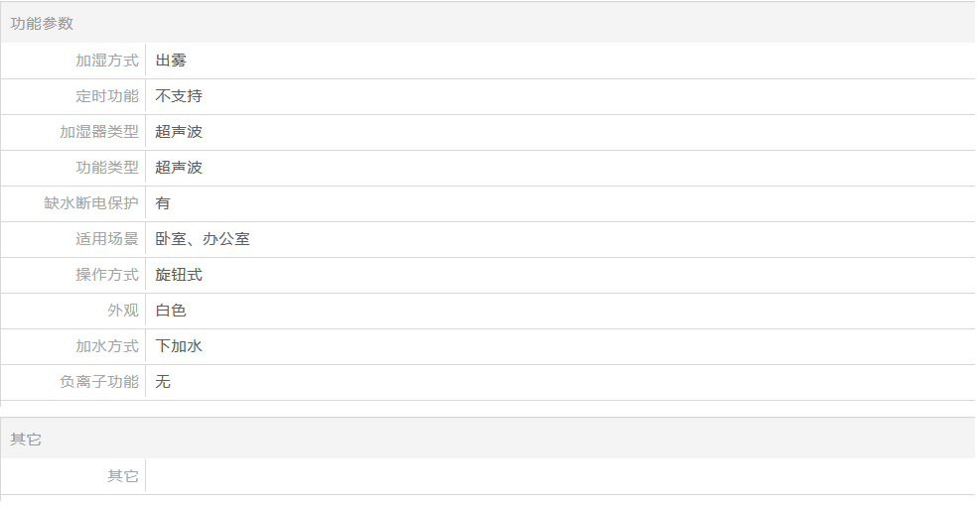The width and height of the screenshot is (980, 505).
Task: Click the 缺水断电保护 label
Action: [x=91, y=202]
